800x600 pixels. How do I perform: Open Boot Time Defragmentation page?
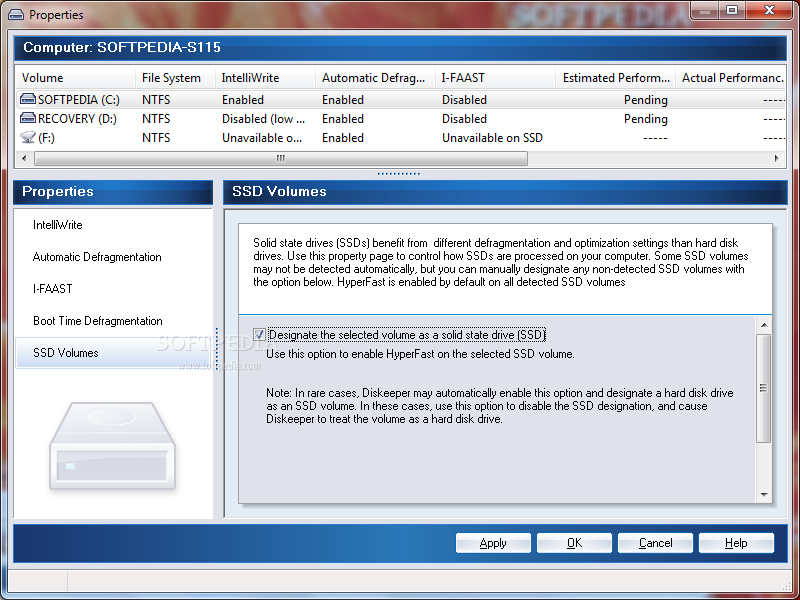click(98, 321)
